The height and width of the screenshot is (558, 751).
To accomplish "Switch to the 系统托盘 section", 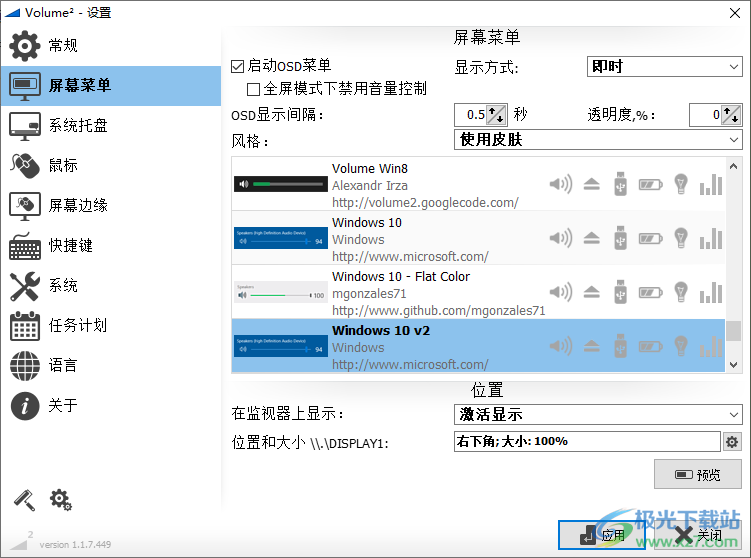I will coord(78,125).
